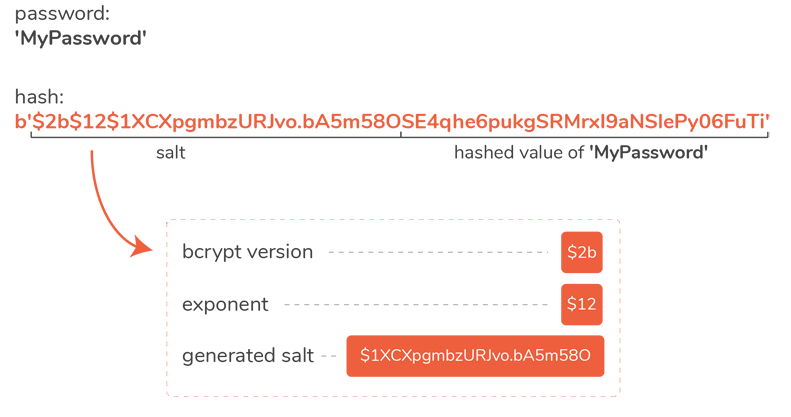Click the short dashes after 'generated salt'
Screen dimensions: 791x417
pyautogui.click(x=329, y=357)
